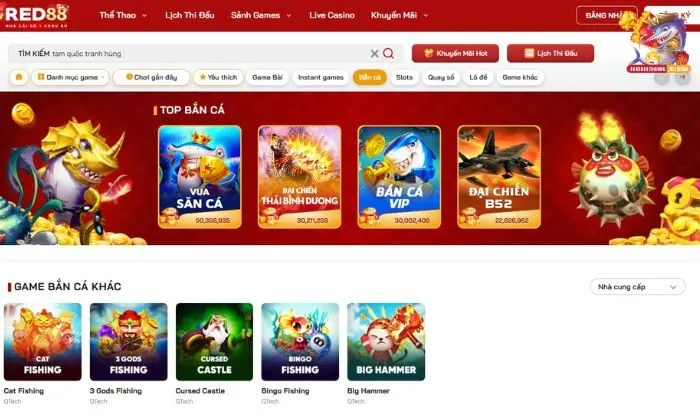The height and width of the screenshot is (420, 700).
Task: Click the Khuyến Mãi Hot button
Action: (455, 53)
